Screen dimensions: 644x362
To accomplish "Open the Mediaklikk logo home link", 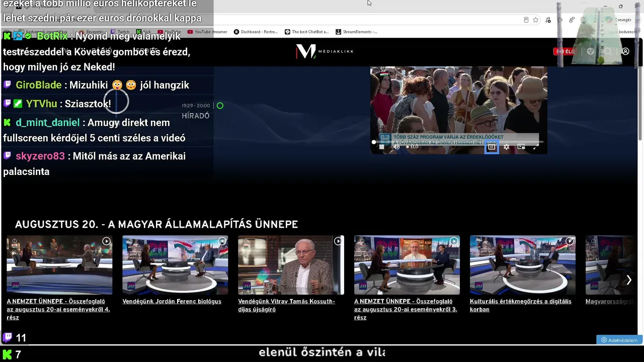I will [325, 51].
